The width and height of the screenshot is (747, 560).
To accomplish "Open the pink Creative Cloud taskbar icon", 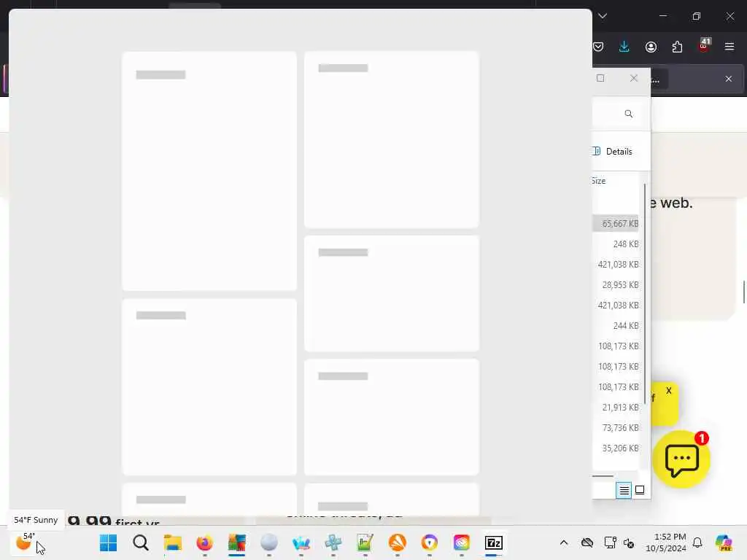I will [462, 542].
